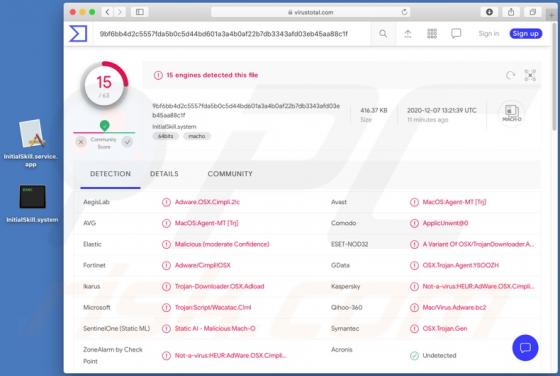Click the macho tag
The height and width of the screenshot is (376, 560).
point(197,136)
